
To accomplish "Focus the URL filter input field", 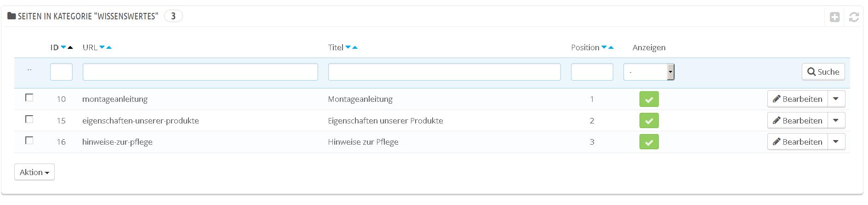I will tap(200, 72).
